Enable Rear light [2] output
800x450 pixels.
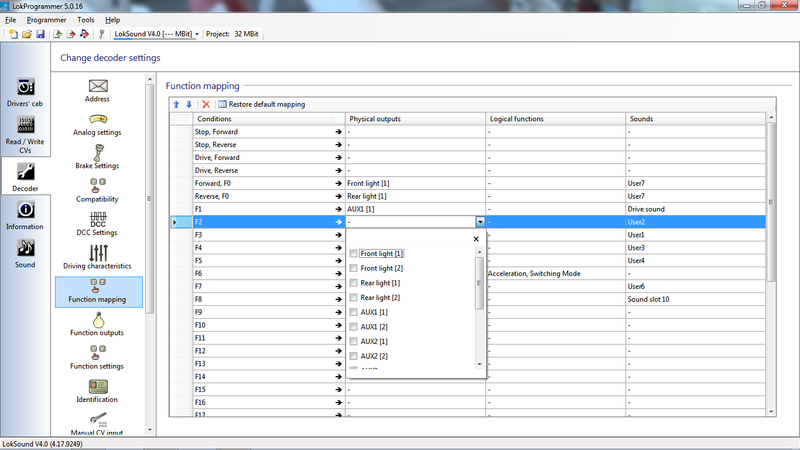point(354,297)
